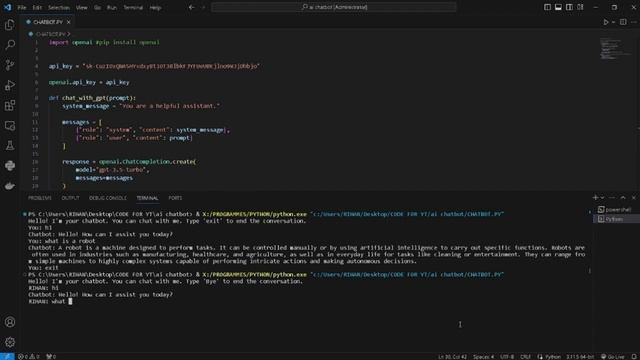This screenshot has width=640, height=360.
Task: Select the powershell terminal instance
Action: [616, 210]
